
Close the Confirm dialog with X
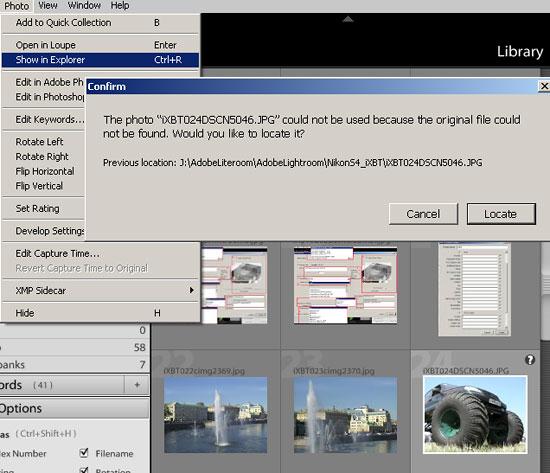coord(544,86)
